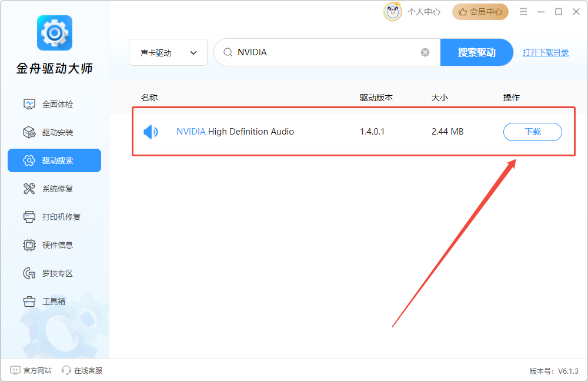Click the 驱动搜索 gear search icon
The image size is (588, 382).
[29, 160]
